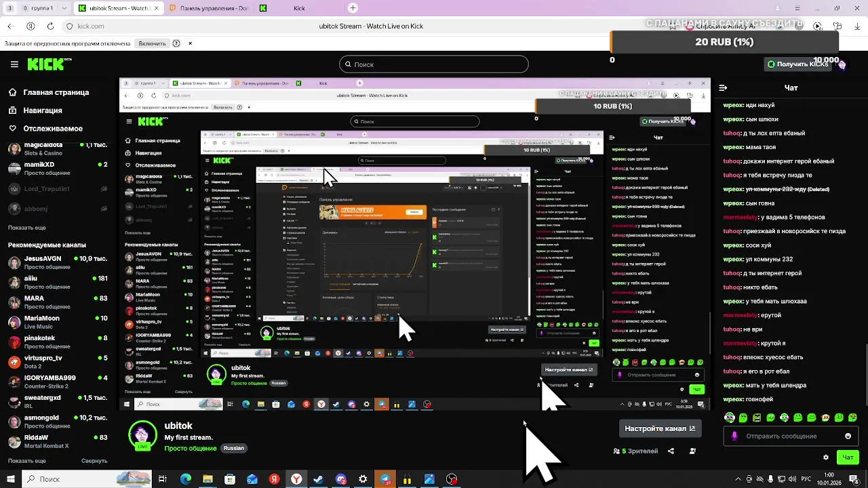Open File Explorer from the taskbar
Screen dimensions: 868x488
click(208, 479)
